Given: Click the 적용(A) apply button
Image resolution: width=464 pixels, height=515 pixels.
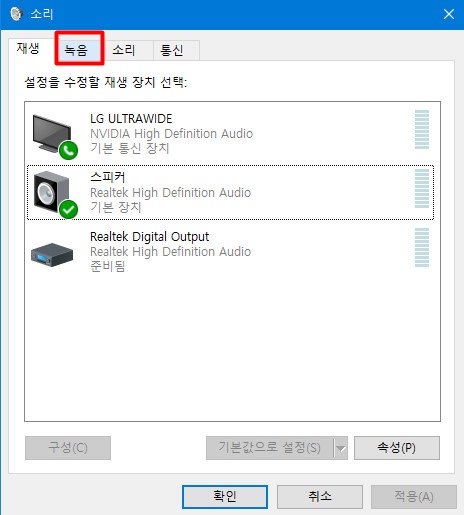Looking at the screenshot, I should [414, 497].
